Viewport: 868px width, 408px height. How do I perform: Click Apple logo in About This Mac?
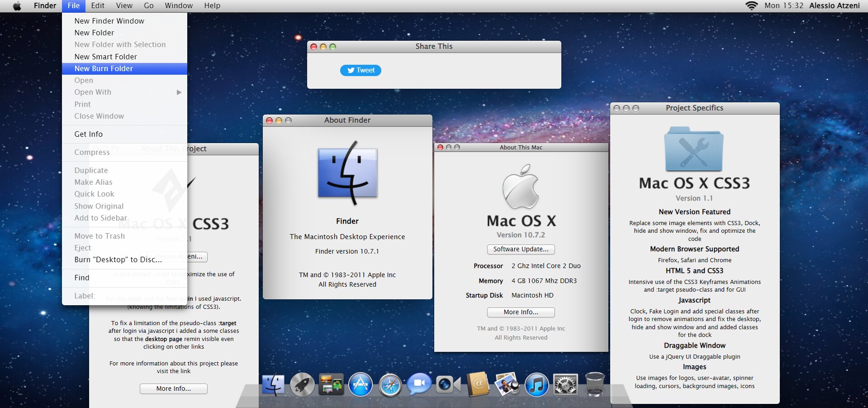(521, 187)
